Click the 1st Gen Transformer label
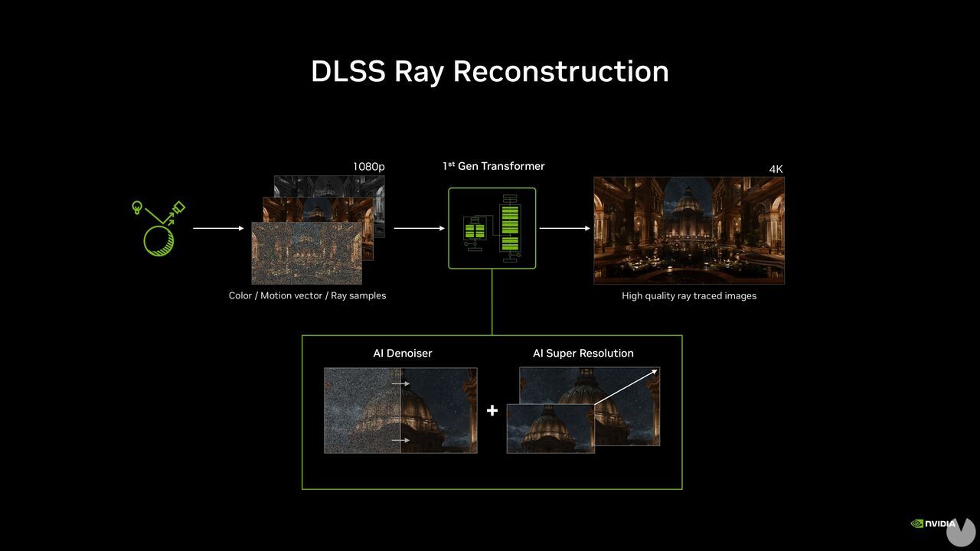 494,166
